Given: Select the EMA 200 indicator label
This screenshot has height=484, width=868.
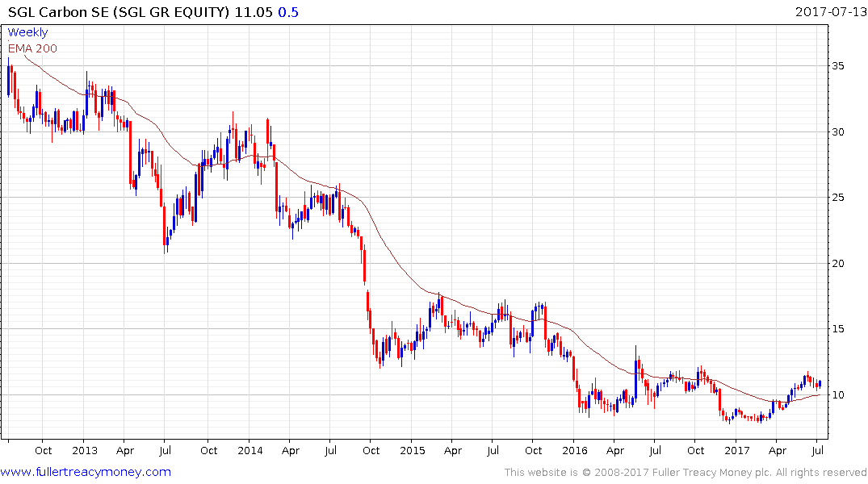Looking at the screenshot, I should 32,48.
